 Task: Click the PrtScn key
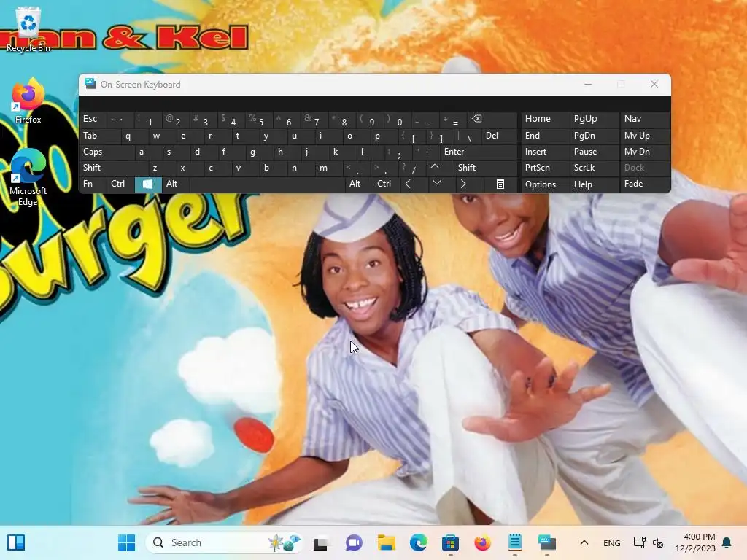click(545, 168)
